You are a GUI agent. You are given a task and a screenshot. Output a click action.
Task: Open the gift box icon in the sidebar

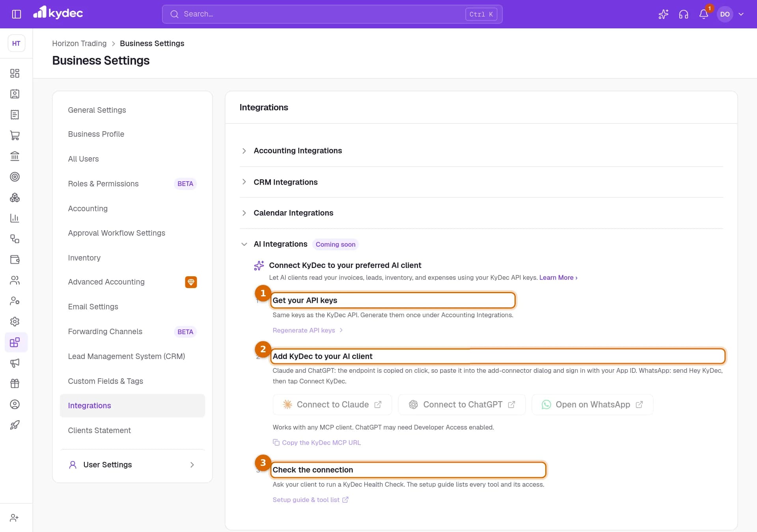pyautogui.click(x=15, y=383)
